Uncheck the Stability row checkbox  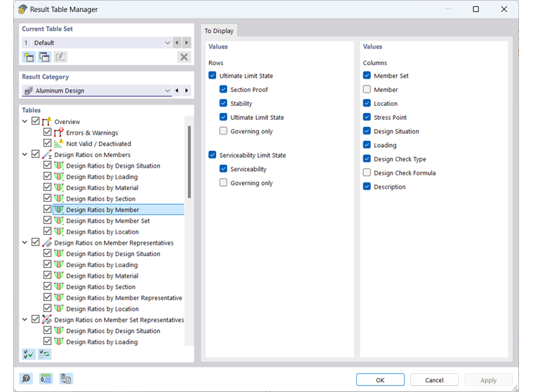[x=223, y=104]
